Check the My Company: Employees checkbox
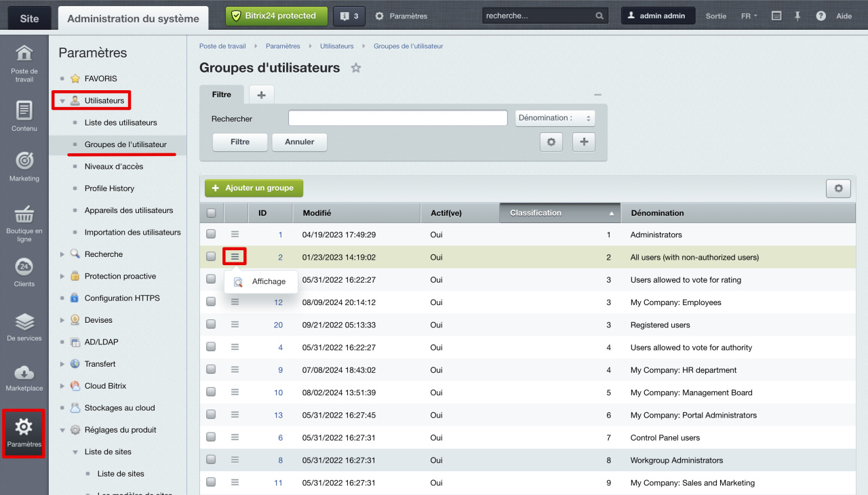This screenshot has height=495, width=868. 211,302
